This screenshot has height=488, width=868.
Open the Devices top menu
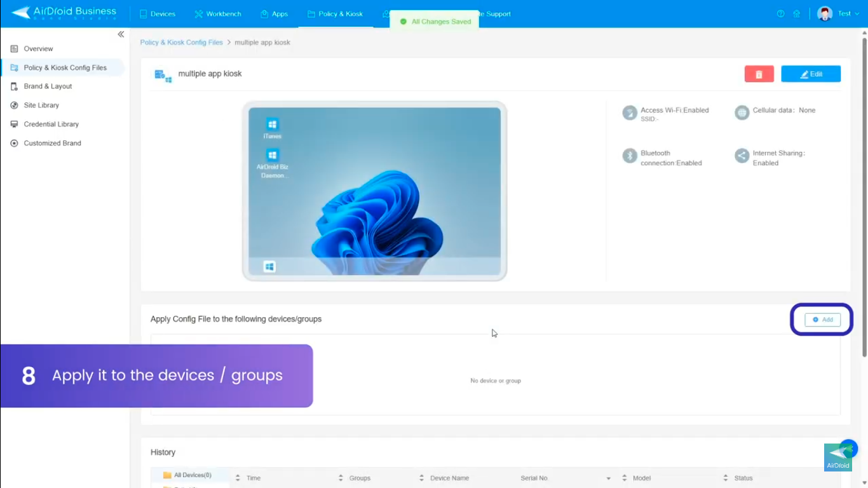click(157, 14)
